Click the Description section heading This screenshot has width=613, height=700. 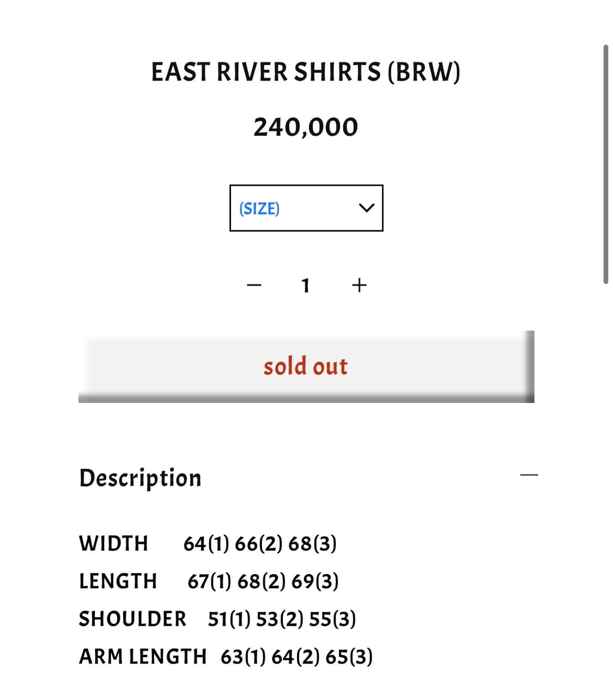[x=141, y=478]
